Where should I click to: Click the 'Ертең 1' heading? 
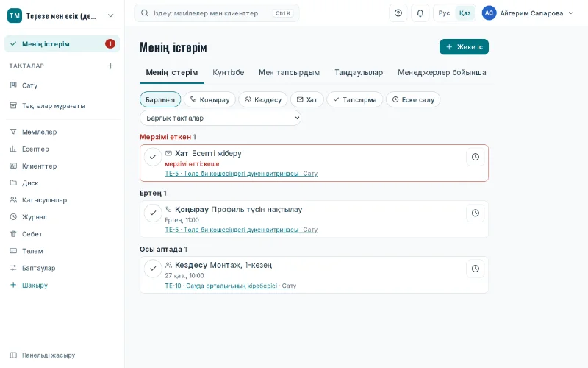[153, 193]
